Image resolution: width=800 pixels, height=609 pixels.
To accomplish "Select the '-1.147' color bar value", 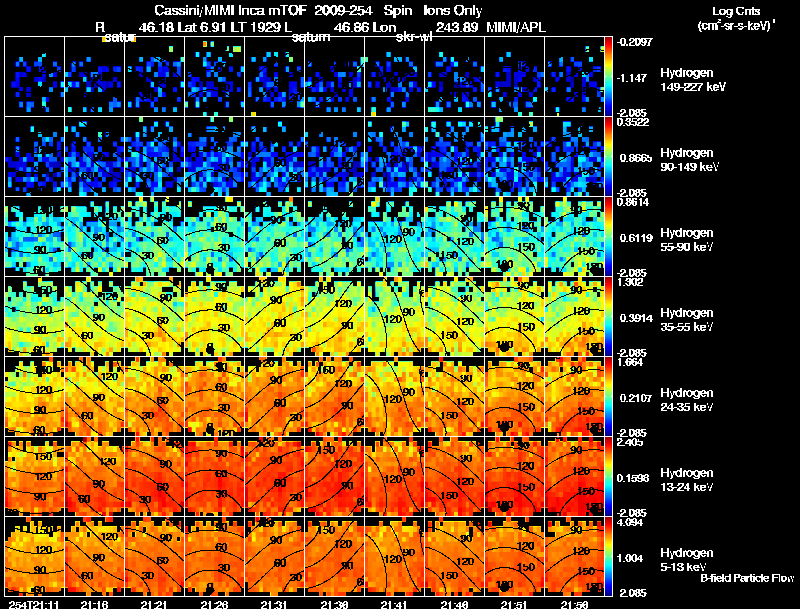I will (632, 78).
